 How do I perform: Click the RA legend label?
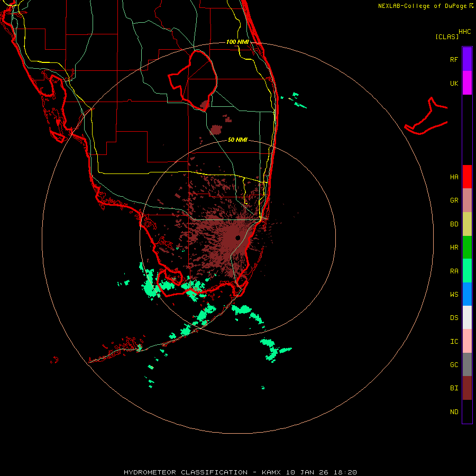(x=454, y=271)
